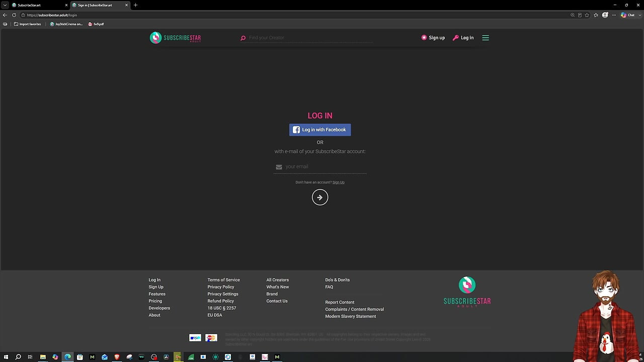
Task: Click the SubscribeStar logo in the header
Action: click(x=175, y=38)
